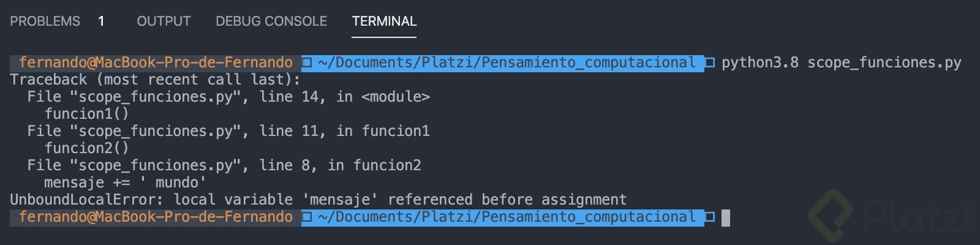Click the 'Traceback (most recent call last)' line
980x245 pixels.
coord(155,80)
